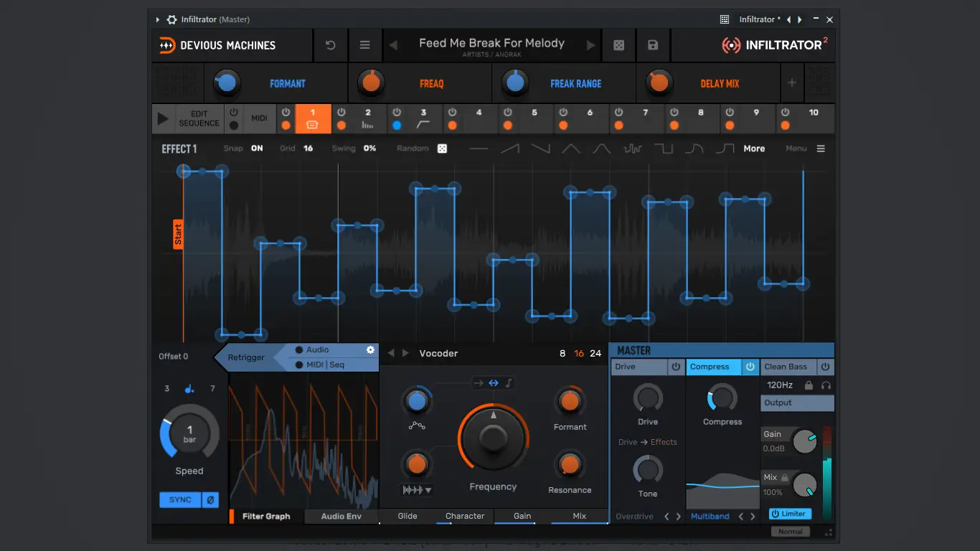Click the More button
This screenshot has width=980, height=551.
click(x=754, y=149)
